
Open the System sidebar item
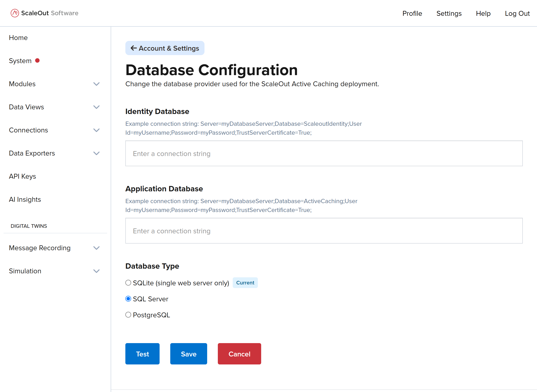20,61
